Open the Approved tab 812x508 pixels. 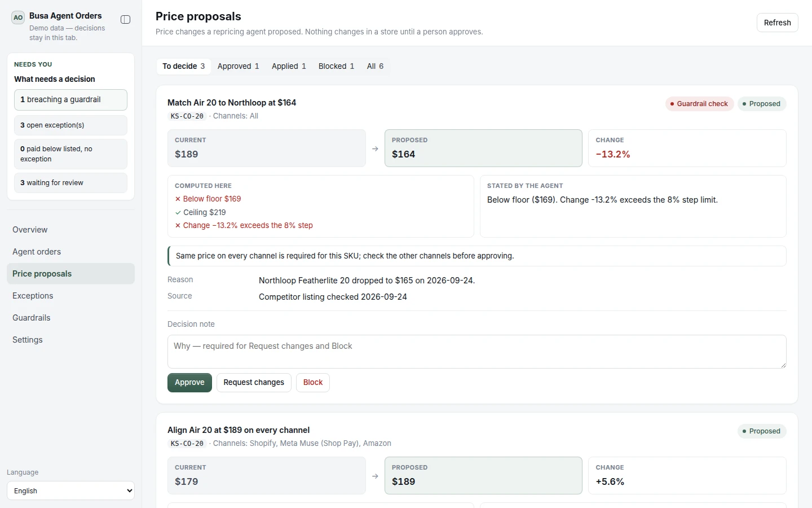click(x=239, y=66)
